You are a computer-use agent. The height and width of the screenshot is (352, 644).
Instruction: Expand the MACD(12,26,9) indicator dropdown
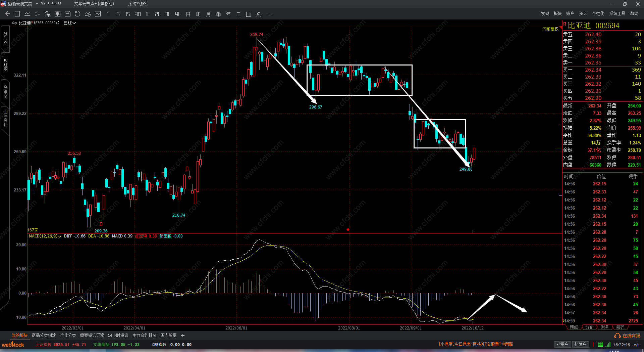click(x=45, y=236)
